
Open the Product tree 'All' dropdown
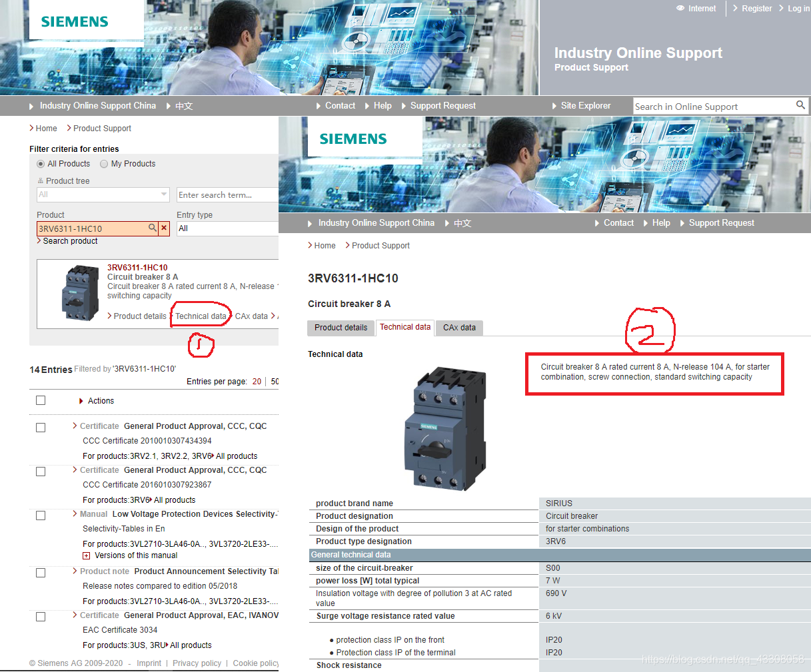point(103,194)
